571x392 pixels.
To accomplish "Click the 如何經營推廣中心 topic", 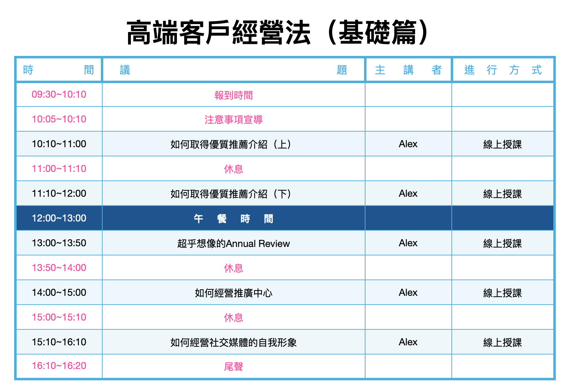I will [233, 293].
